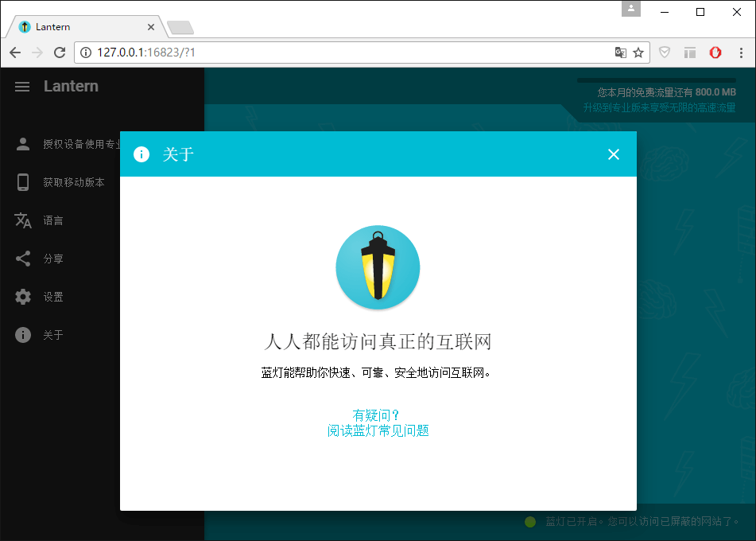The height and width of the screenshot is (541, 756).
Task: Click the browser forward arrow
Action: point(37,53)
